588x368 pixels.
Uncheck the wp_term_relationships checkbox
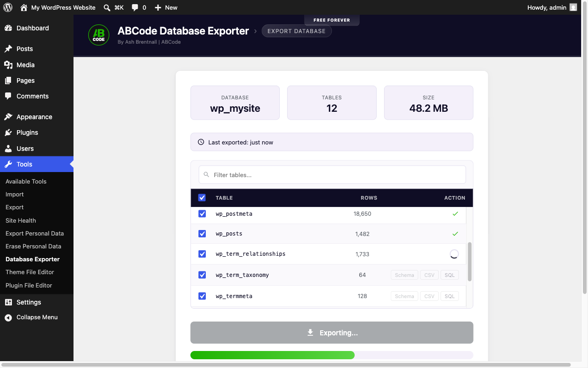202,254
